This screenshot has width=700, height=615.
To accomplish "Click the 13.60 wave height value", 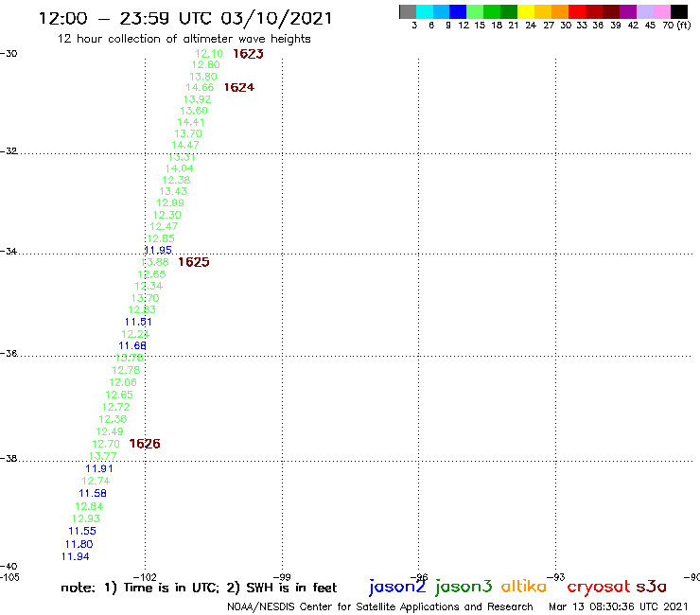I will click(194, 111).
